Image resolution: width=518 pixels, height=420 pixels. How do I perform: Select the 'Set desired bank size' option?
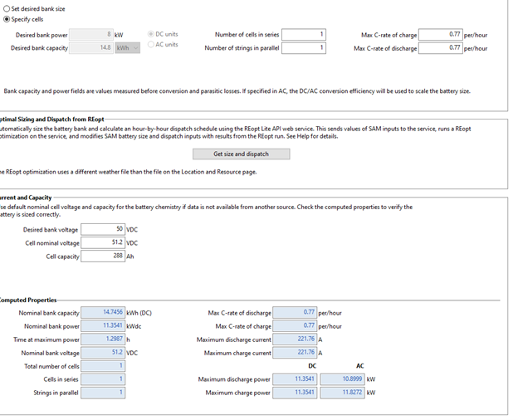[8, 8]
